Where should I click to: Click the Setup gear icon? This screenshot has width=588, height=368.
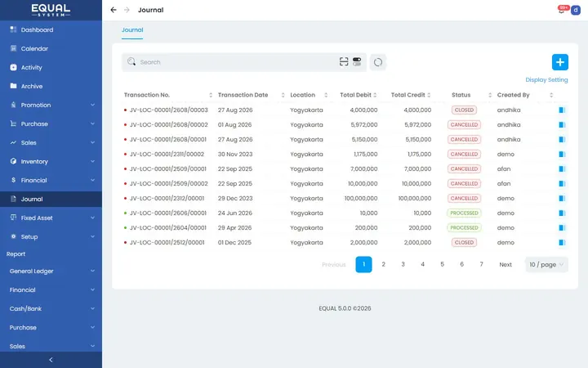14,236
